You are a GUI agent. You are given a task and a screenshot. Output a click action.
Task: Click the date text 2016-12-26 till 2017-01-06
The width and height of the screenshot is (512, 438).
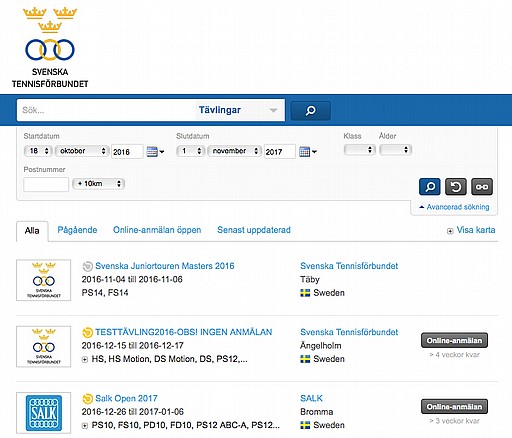[133, 412]
